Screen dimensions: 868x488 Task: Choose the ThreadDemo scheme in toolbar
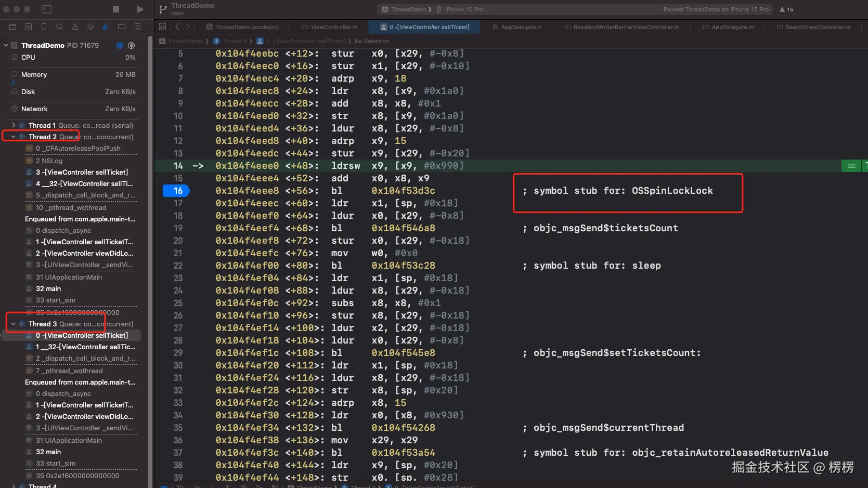[404, 9]
